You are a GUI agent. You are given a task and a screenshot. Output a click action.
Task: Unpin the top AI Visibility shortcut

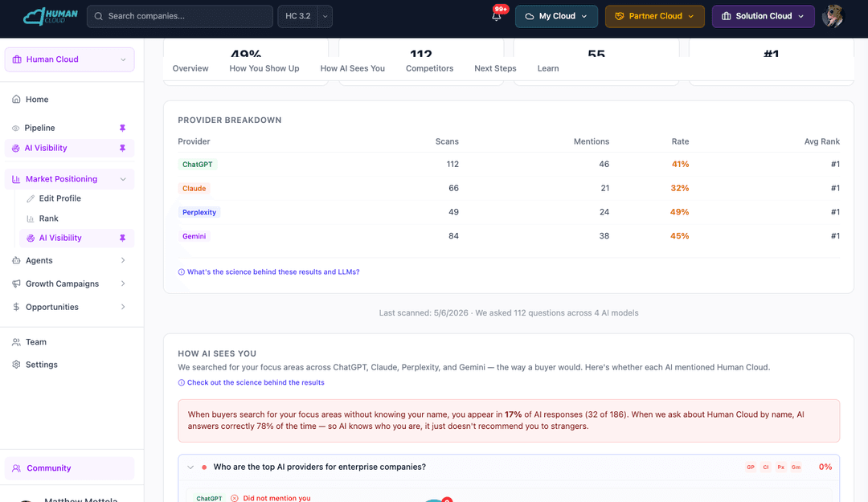click(x=122, y=148)
